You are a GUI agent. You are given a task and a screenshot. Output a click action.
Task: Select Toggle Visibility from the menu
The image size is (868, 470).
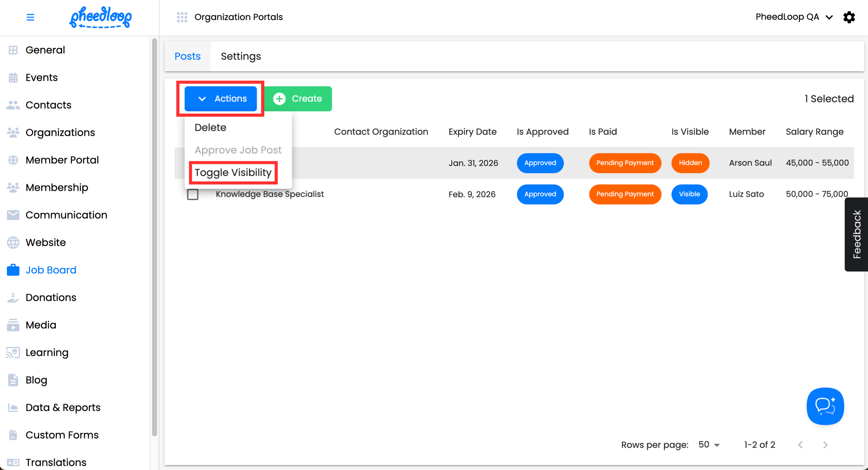click(x=233, y=173)
